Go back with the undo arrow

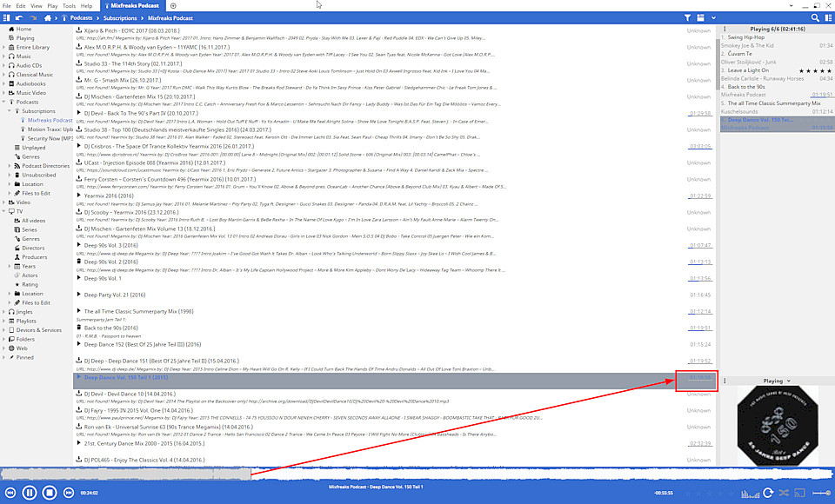click(x=19, y=17)
